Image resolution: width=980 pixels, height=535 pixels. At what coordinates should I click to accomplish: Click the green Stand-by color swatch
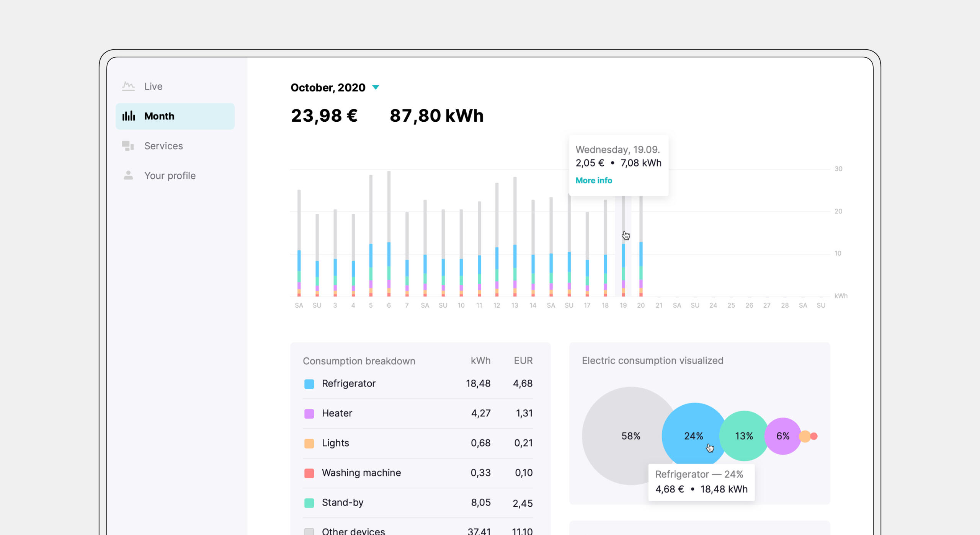pos(309,503)
